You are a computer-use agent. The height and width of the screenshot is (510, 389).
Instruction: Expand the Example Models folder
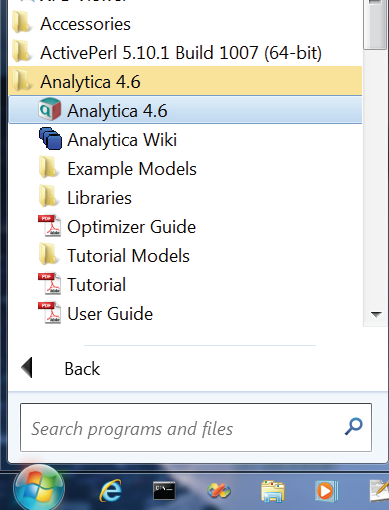point(185,168)
